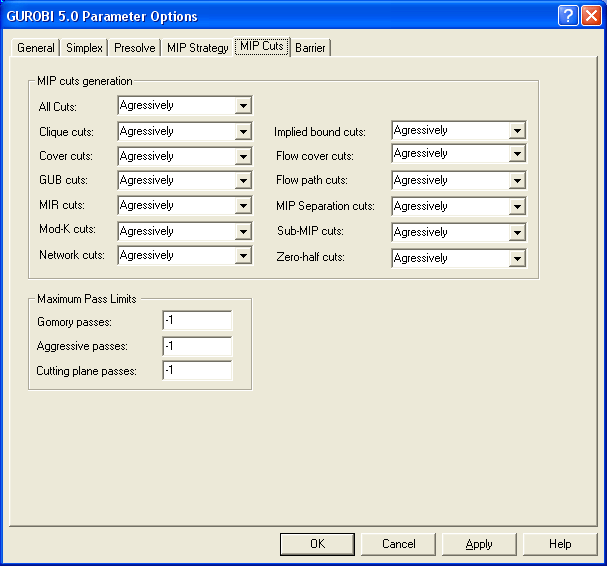Open the MIP Strategy tab
Viewport: 607px width, 566px height.
[197, 48]
